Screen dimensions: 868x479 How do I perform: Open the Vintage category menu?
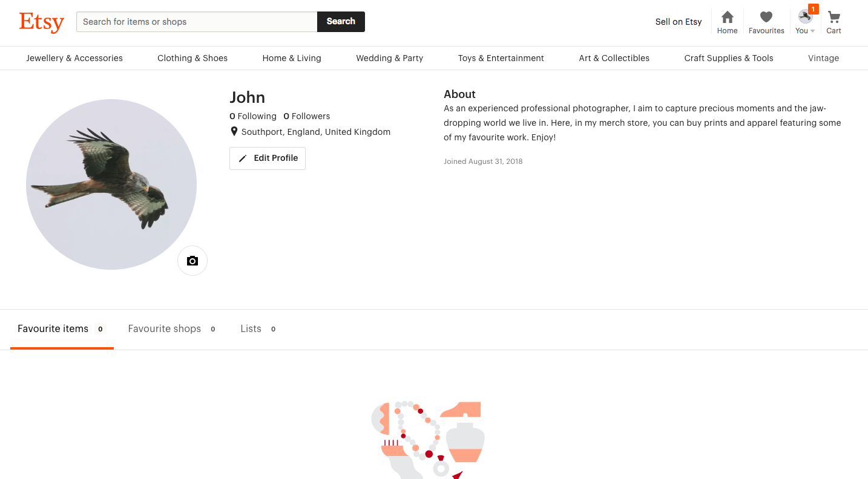tap(823, 57)
